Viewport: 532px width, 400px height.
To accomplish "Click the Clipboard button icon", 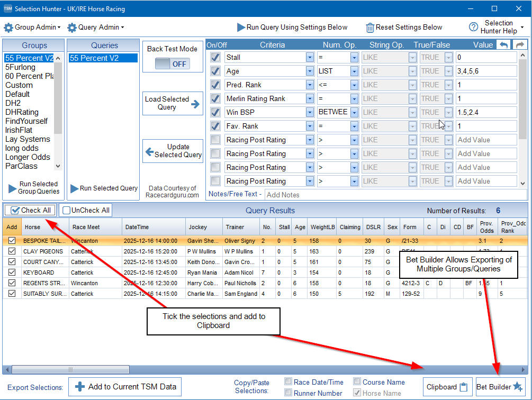I will [x=464, y=387].
